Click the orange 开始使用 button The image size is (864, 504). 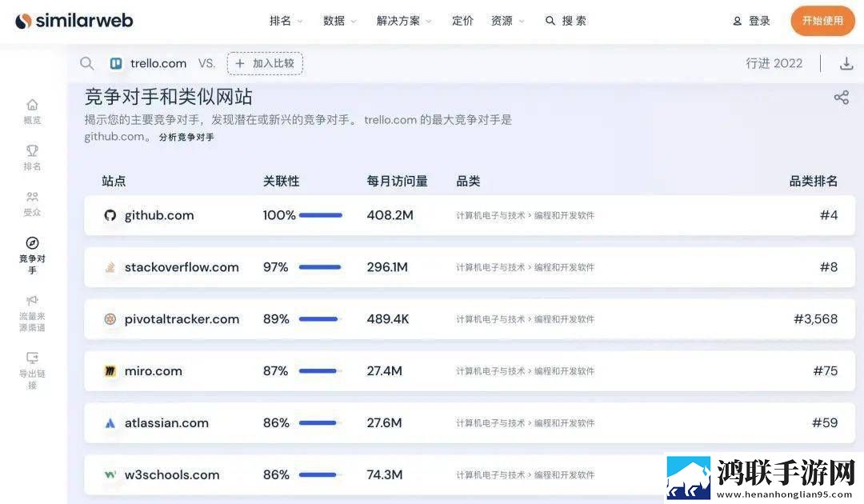point(822,21)
